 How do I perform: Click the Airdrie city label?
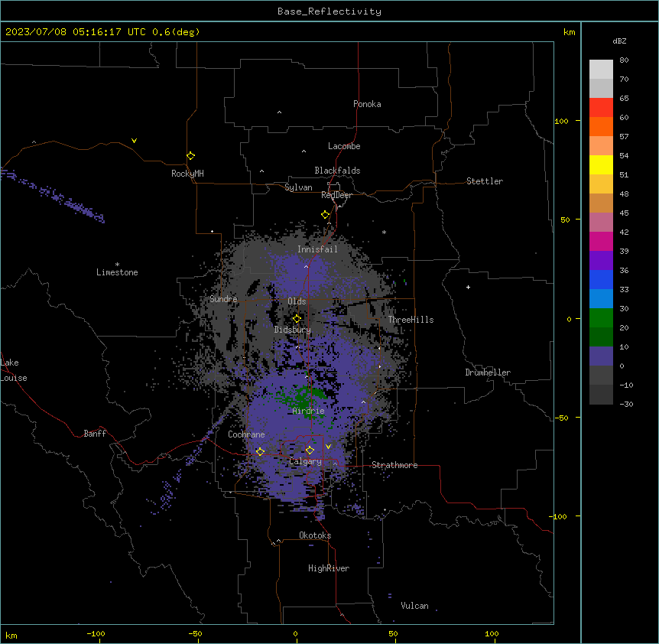coord(308,411)
